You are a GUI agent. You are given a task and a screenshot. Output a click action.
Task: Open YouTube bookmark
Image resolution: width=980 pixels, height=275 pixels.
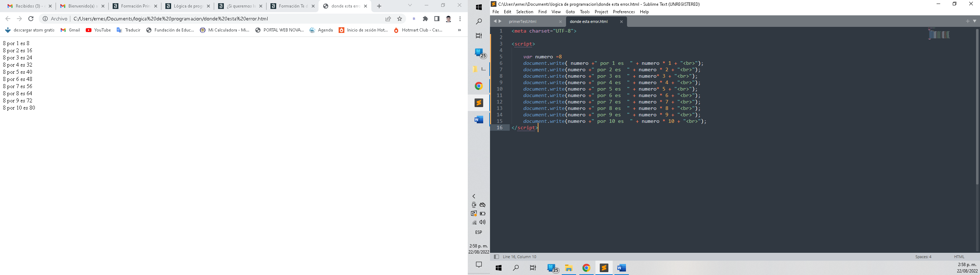point(98,30)
